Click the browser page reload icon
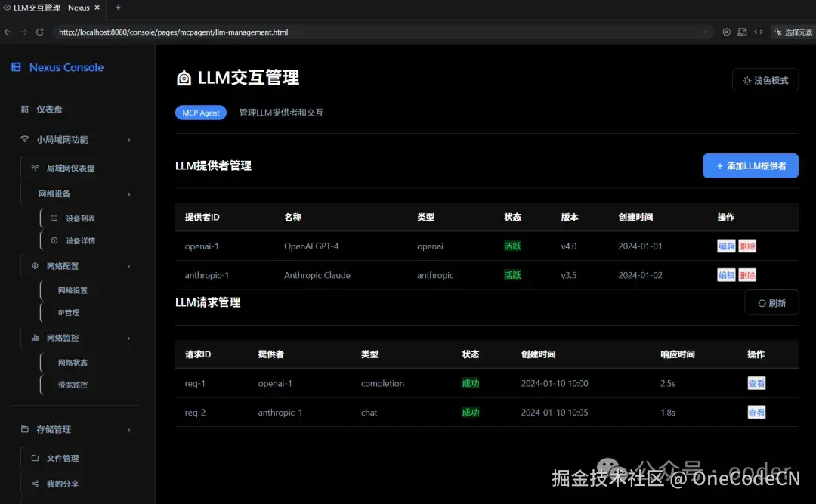Screen dimensions: 816x504 40,32
